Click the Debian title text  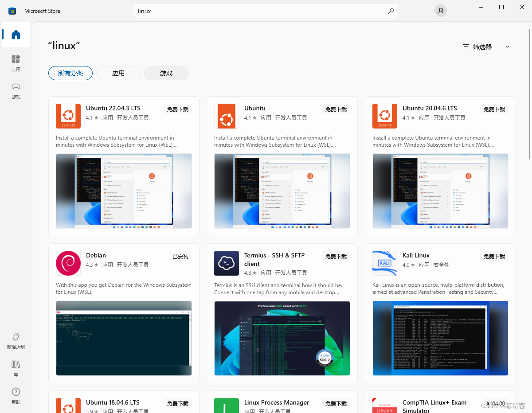tap(96, 255)
